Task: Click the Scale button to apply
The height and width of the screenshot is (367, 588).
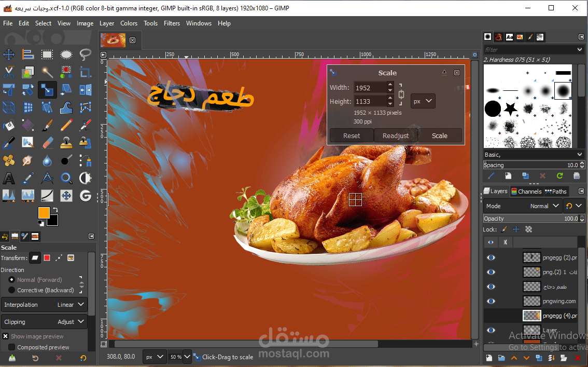Action: point(440,135)
